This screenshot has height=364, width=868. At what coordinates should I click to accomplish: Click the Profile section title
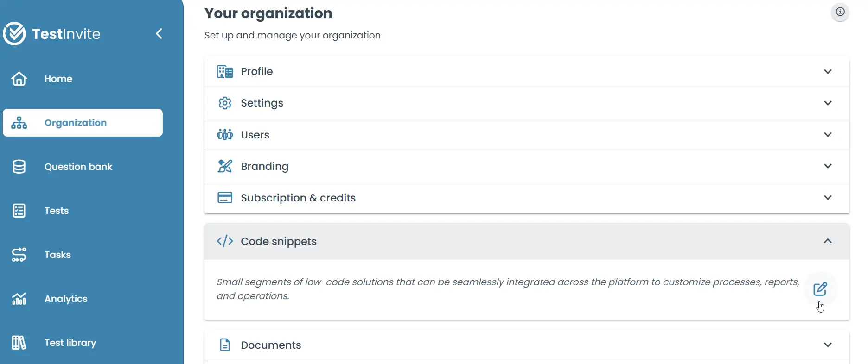tap(257, 71)
